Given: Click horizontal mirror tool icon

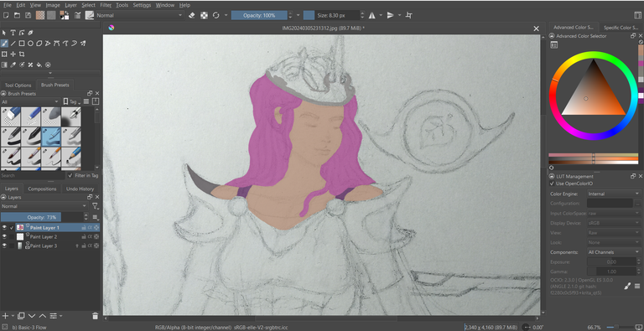Looking at the screenshot, I should point(371,15).
